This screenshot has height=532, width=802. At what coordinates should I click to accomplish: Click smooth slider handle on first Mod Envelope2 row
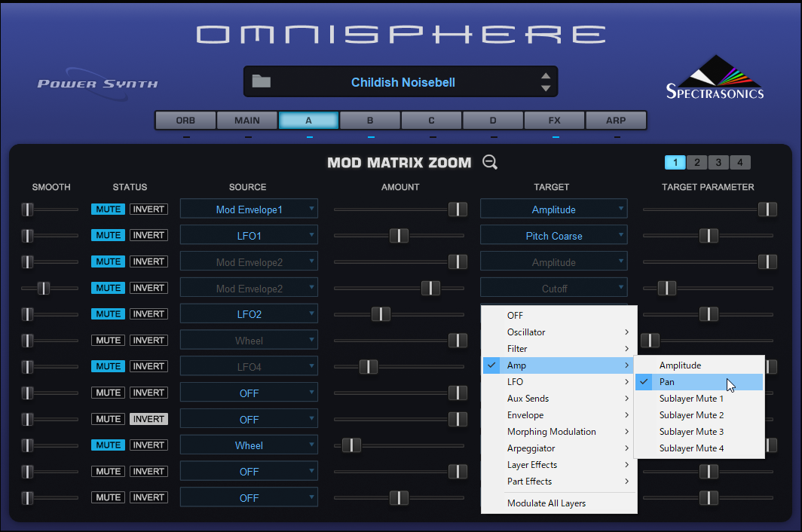[27, 262]
